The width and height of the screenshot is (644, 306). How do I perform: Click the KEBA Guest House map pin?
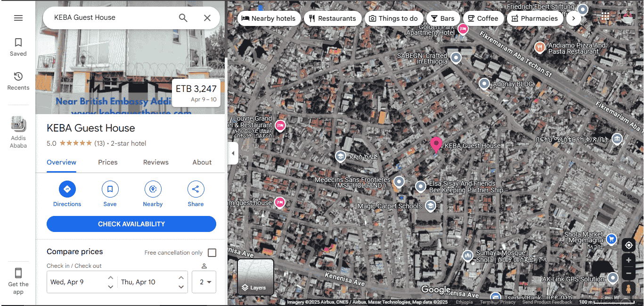436,144
